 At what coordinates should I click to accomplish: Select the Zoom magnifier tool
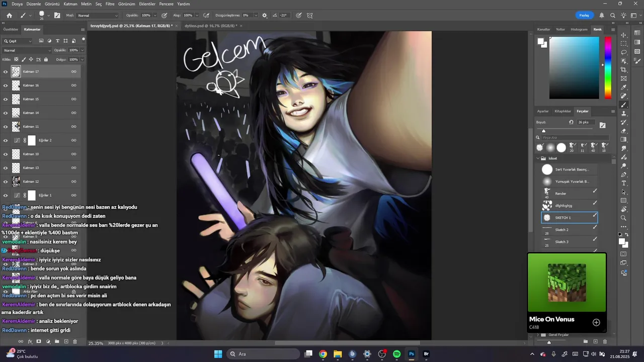click(624, 218)
